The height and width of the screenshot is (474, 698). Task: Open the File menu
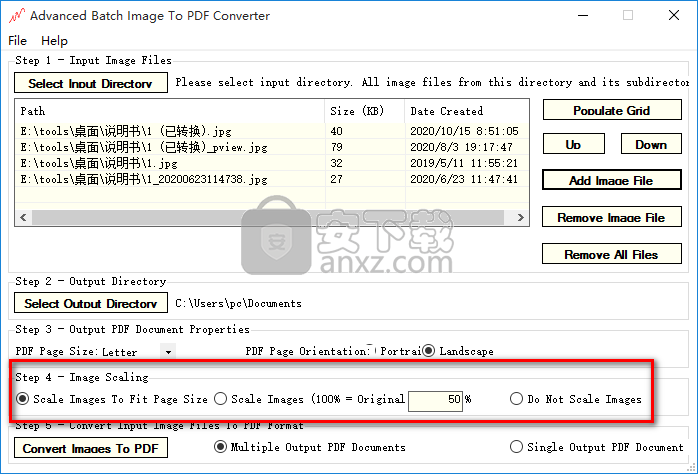tap(17, 41)
